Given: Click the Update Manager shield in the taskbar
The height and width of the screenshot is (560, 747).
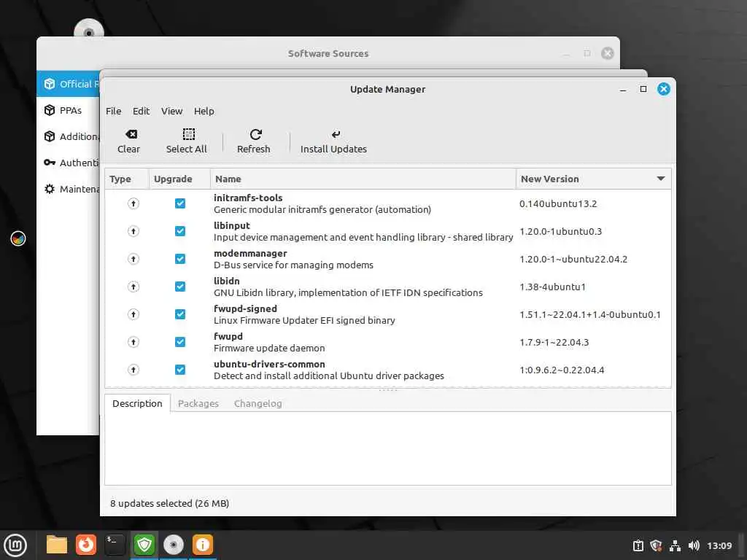Looking at the screenshot, I should pos(144,545).
